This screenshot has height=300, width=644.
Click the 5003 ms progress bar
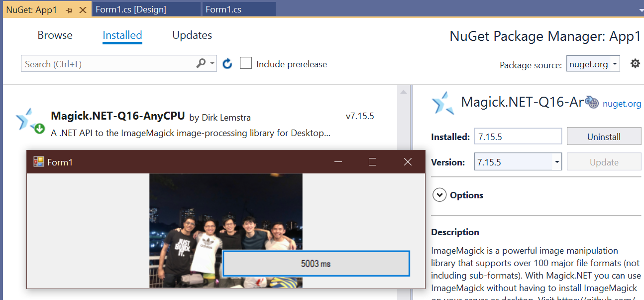pos(316,263)
